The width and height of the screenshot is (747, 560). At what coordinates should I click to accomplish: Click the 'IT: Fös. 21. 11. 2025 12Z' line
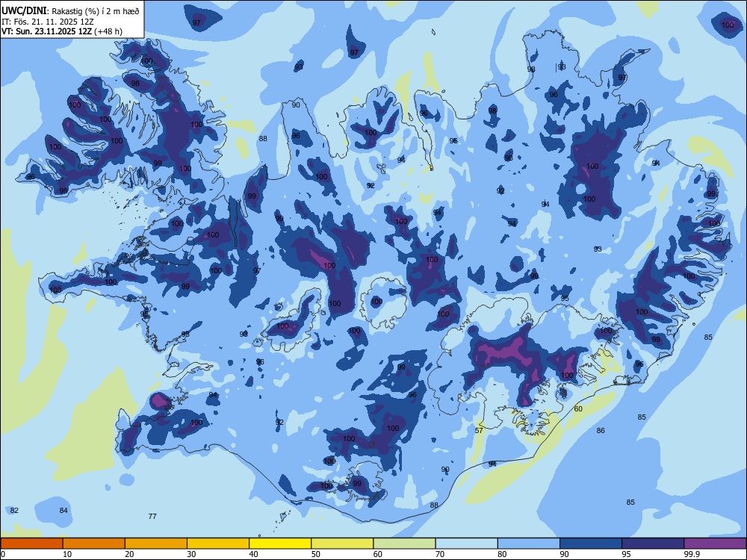(x=48, y=22)
